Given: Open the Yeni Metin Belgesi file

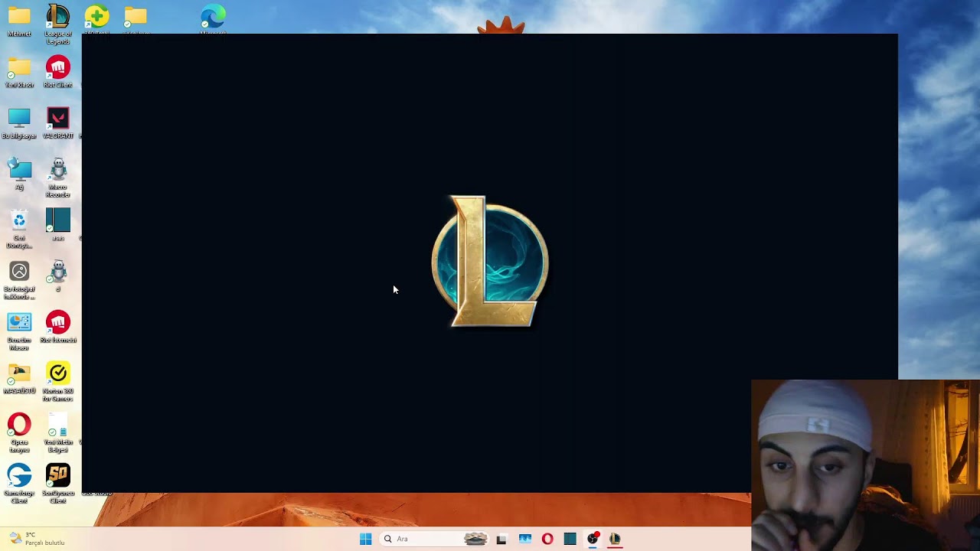Looking at the screenshot, I should click(58, 433).
